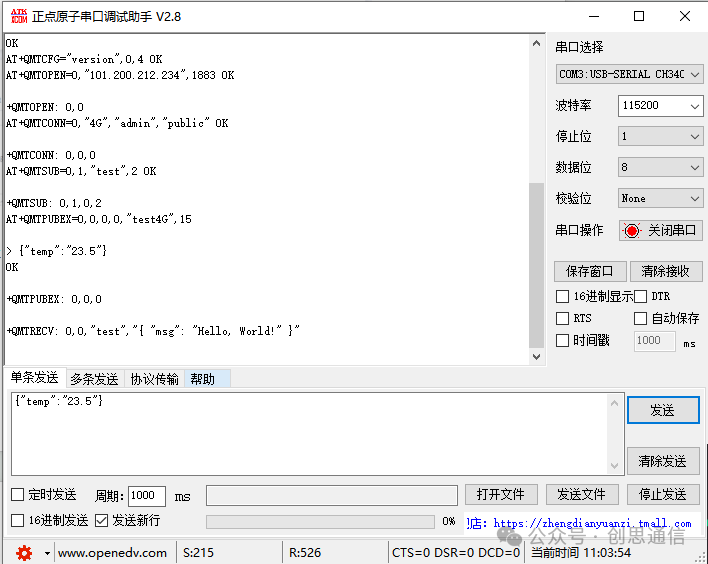The image size is (708, 564).
Task: Click the S:215 sent counter
Action: click(x=198, y=553)
